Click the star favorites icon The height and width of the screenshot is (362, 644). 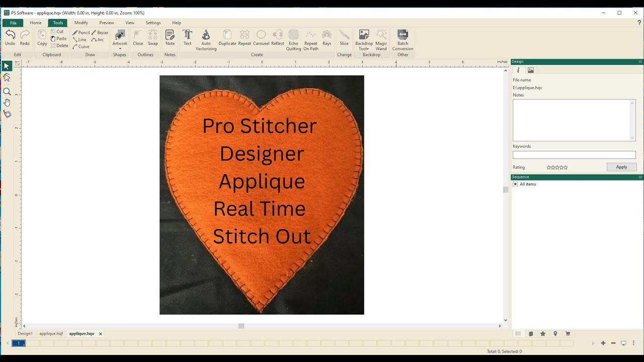[543, 334]
